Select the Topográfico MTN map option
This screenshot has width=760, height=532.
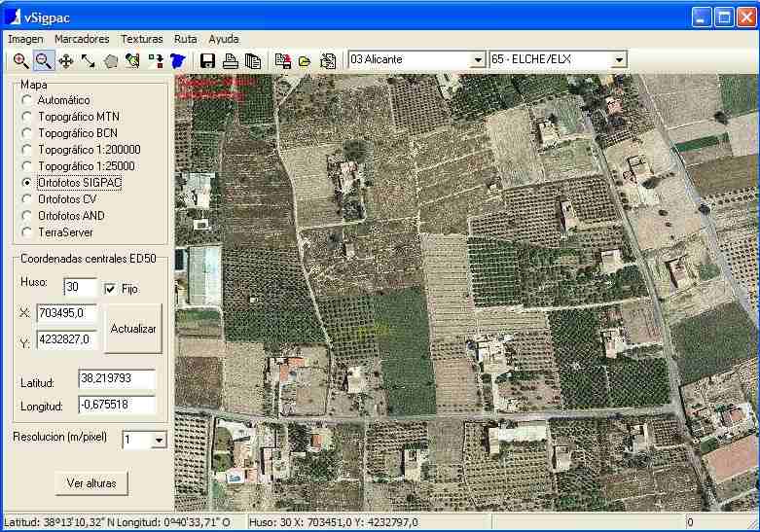pyautogui.click(x=27, y=117)
